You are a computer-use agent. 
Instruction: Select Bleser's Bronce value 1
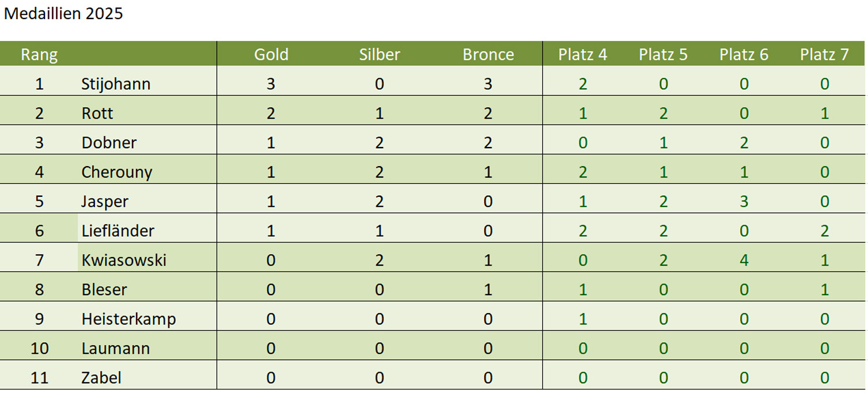coord(488,290)
